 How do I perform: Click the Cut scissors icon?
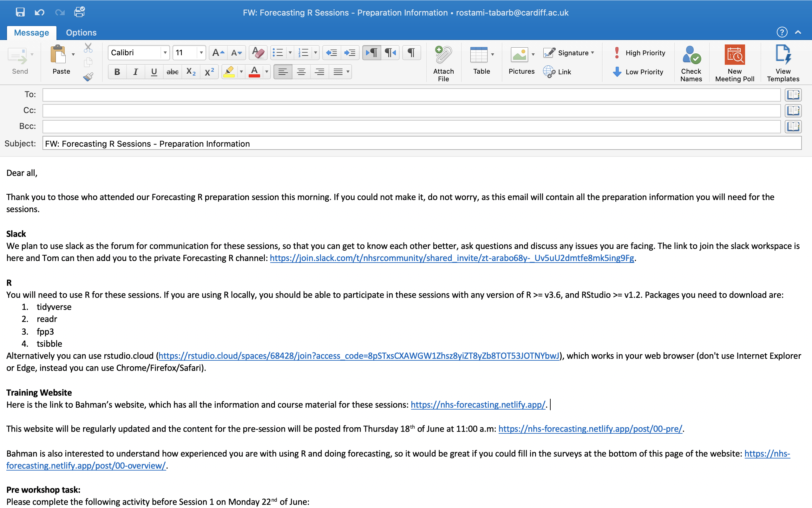coord(88,48)
